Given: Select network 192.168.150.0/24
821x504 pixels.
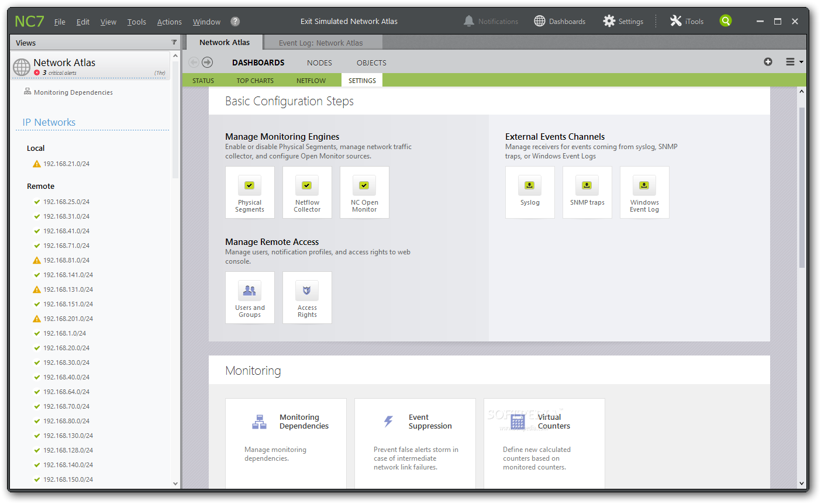Looking at the screenshot, I should [x=68, y=480].
